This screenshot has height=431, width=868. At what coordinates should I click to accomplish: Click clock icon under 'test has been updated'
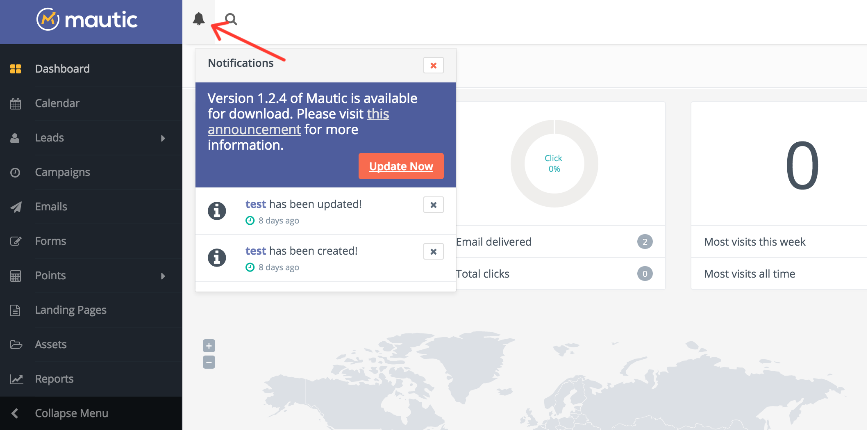(250, 221)
